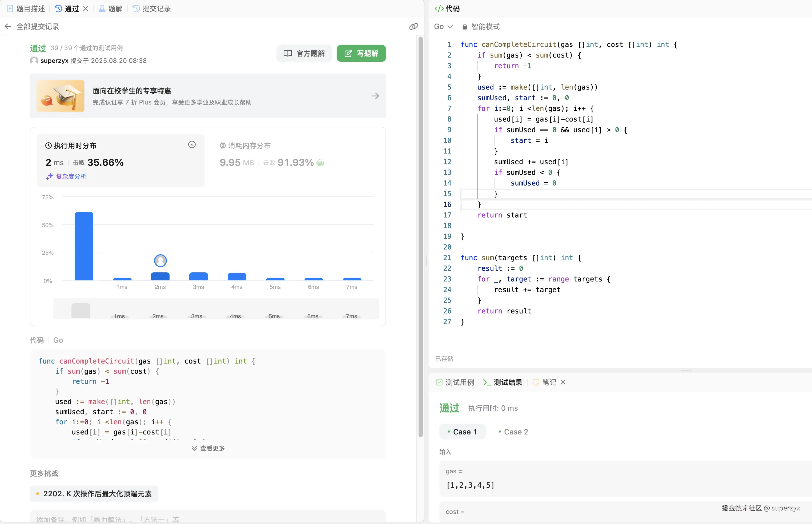Viewport: 812px width, 524px height.
Task: Close the 通过 tab with X
Action: tap(86, 9)
